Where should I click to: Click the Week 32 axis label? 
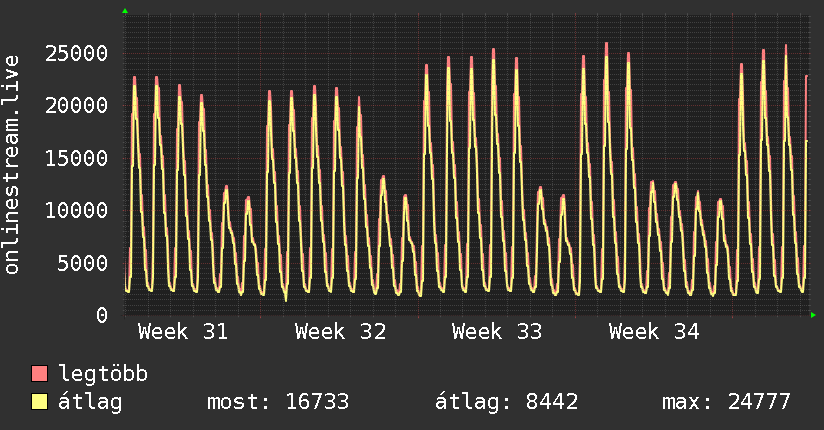click(341, 332)
